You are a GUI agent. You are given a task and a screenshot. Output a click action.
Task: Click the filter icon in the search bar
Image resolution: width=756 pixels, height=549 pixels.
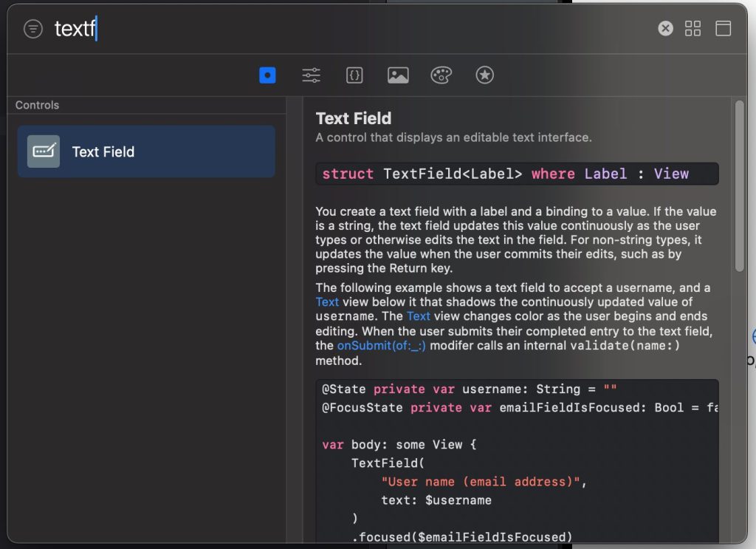[x=33, y=29]
